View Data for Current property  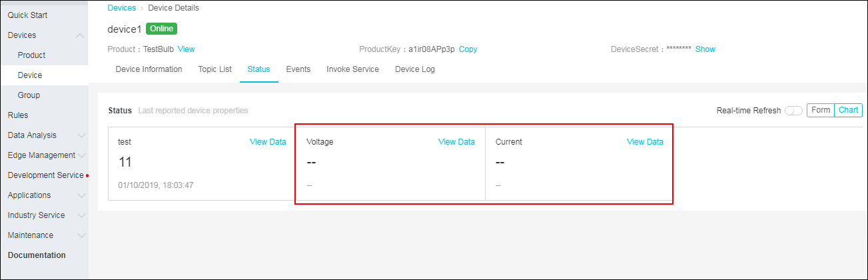tap(645, 142)
